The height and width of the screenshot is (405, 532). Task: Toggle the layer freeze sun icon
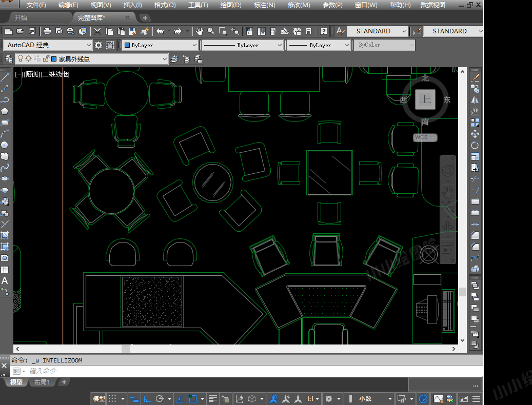tap(29, 59)
